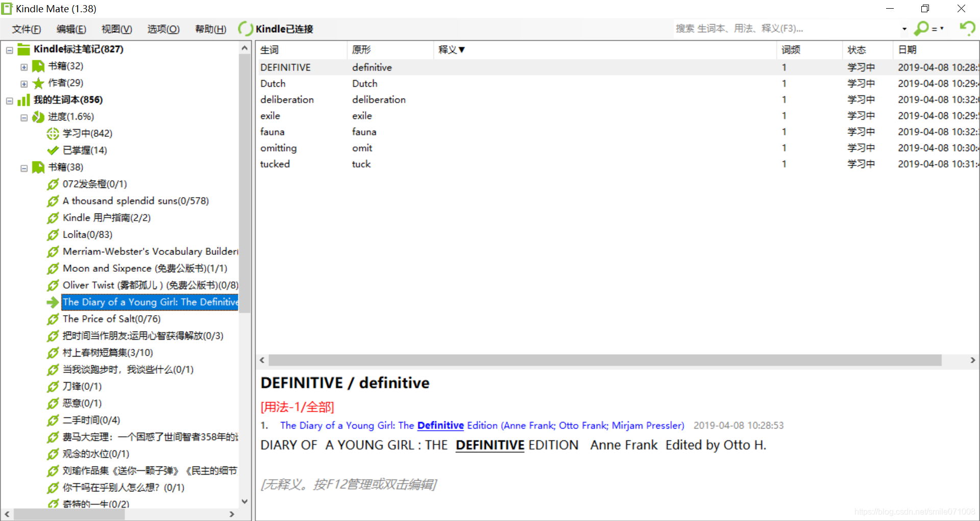Sort by the 状态 column header
The image size is (980, 521).
[x=868, y=50]
